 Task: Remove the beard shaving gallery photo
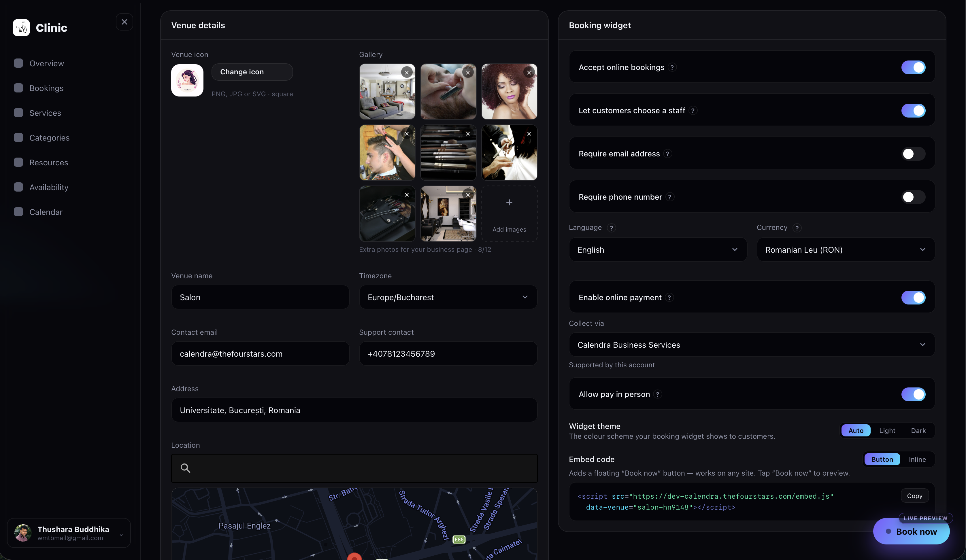point(468,72)
